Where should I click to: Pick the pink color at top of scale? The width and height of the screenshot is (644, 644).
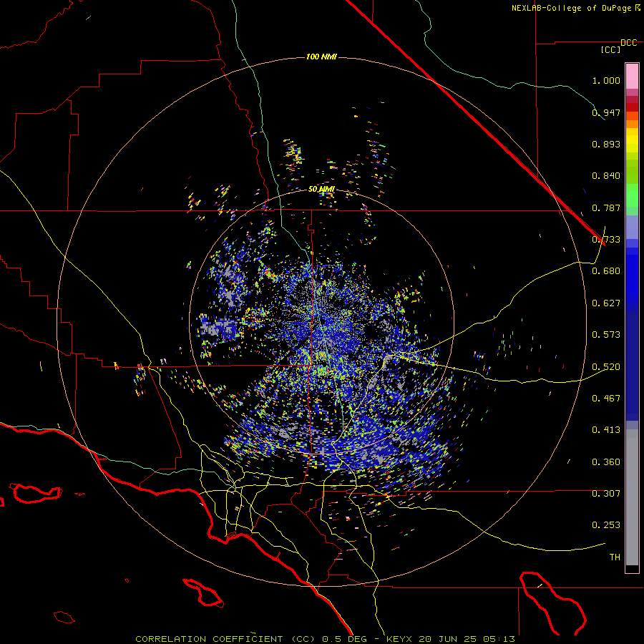[632, 77]
